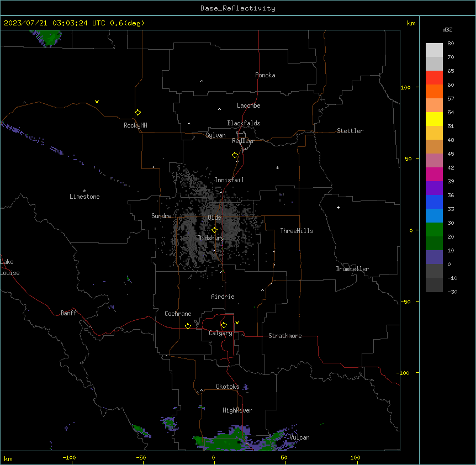Click the asterisk marker above Limestone

point(84,191)
